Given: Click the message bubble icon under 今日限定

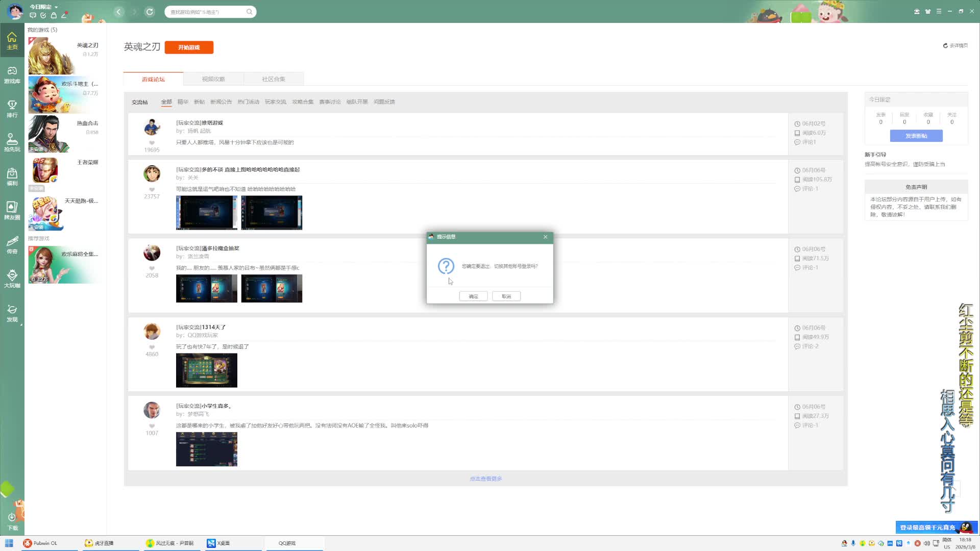Looking at the screenshot, I should tap(33, 15).
